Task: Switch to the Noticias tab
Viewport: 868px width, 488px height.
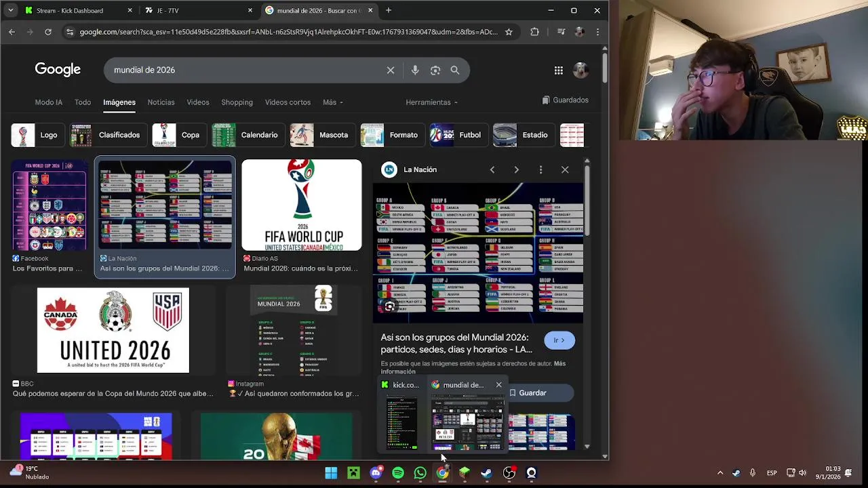Action: (x=161, y=102)
